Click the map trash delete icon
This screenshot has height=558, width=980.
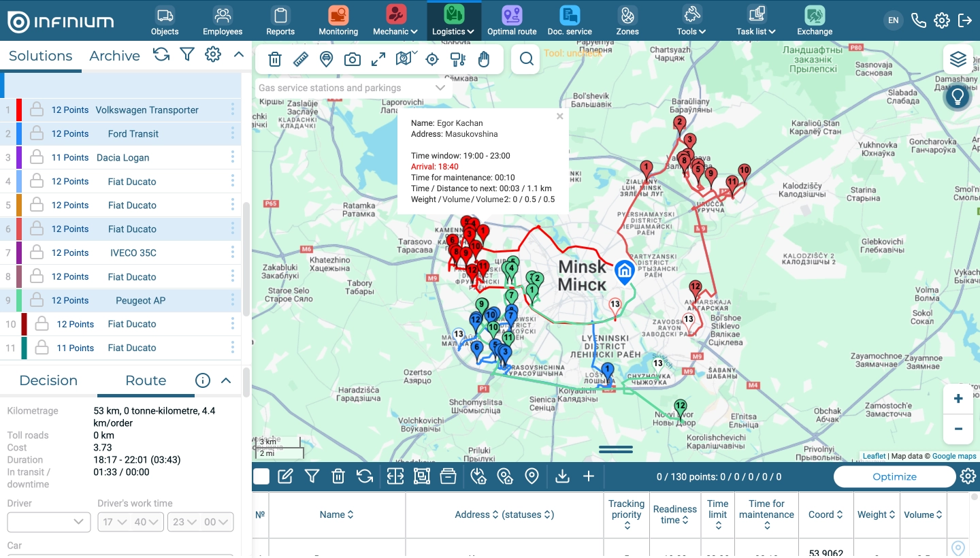(275, 59)
